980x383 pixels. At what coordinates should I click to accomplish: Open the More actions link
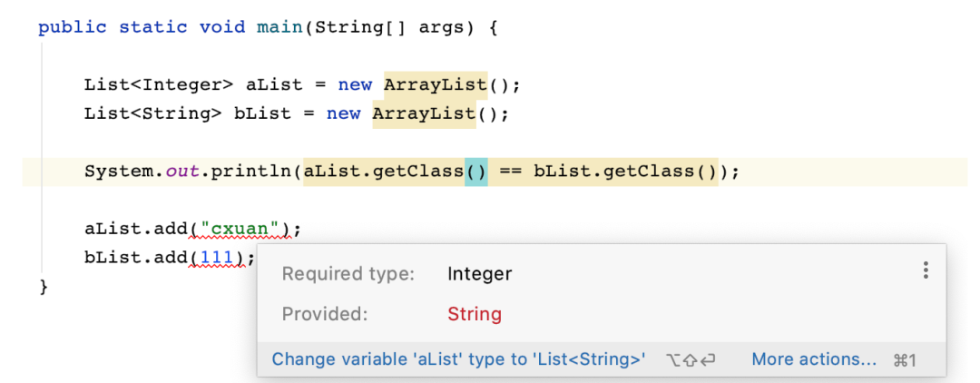[x=814, y=359]
